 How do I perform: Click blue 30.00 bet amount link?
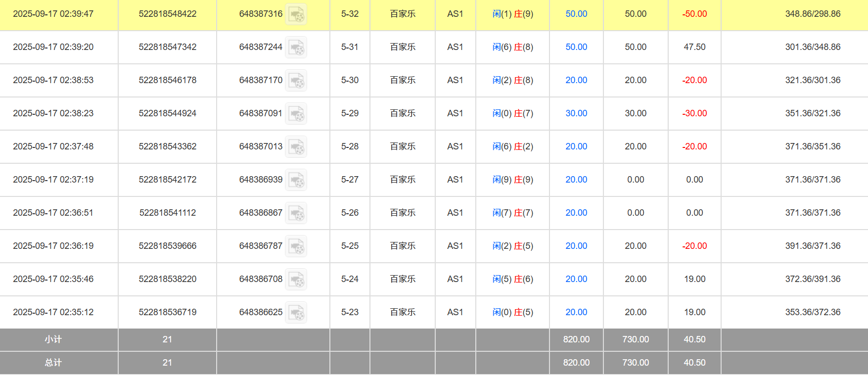pos(576,113)
